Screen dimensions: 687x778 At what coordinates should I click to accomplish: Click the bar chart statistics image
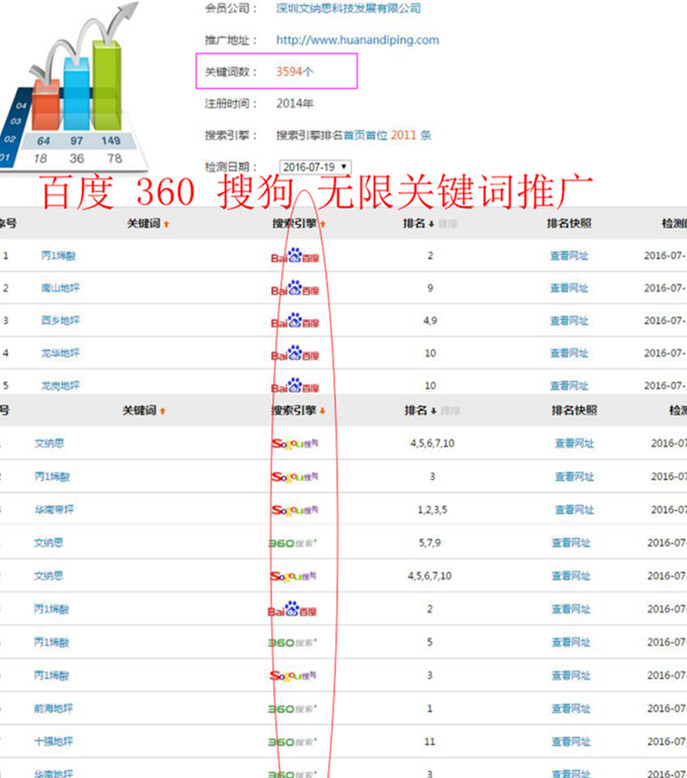tap(73, 86)
